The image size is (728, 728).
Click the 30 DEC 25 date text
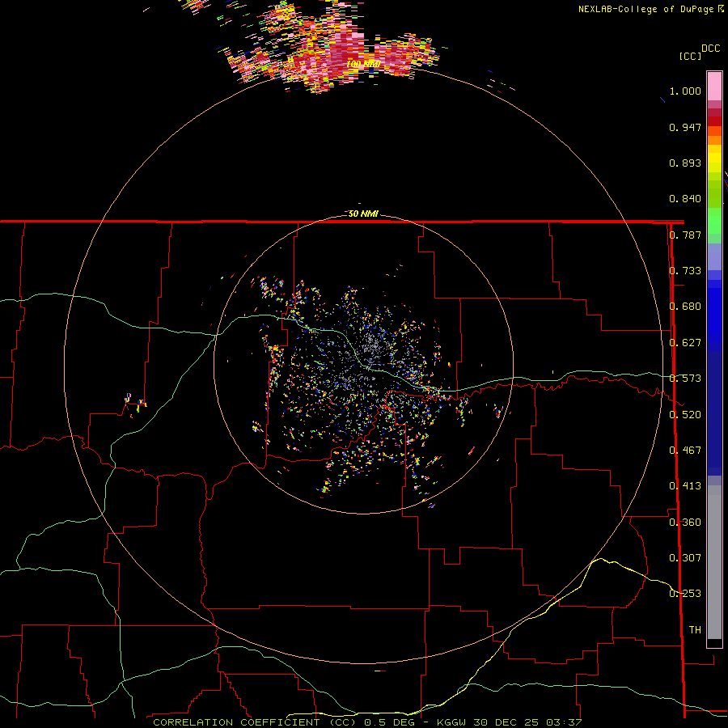coord(506,722)
